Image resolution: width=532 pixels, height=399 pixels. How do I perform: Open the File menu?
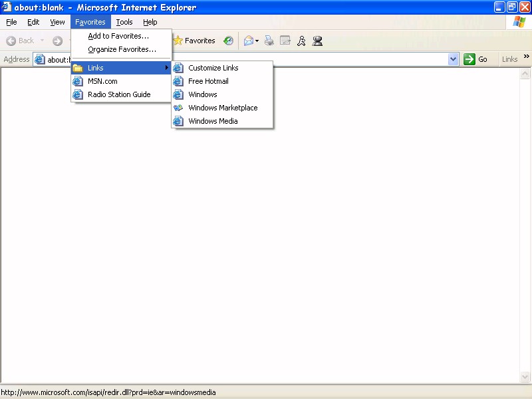point(11,22)
